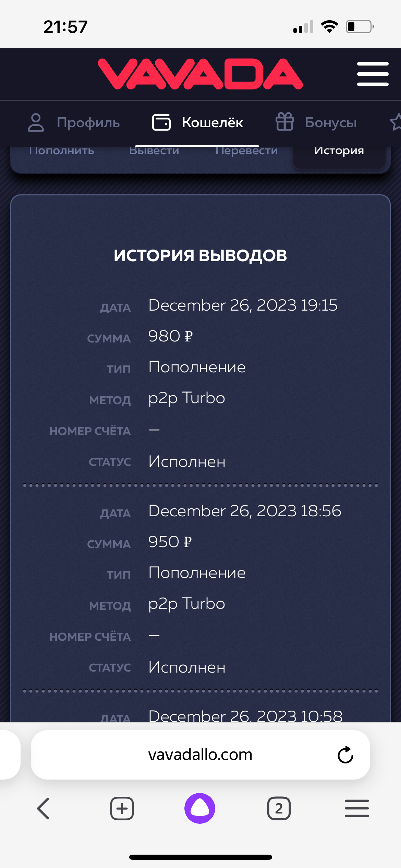This screenshot has width=401, height=868.
Task: Tap the gift box bonuses icon
Action: click(284, 122)
